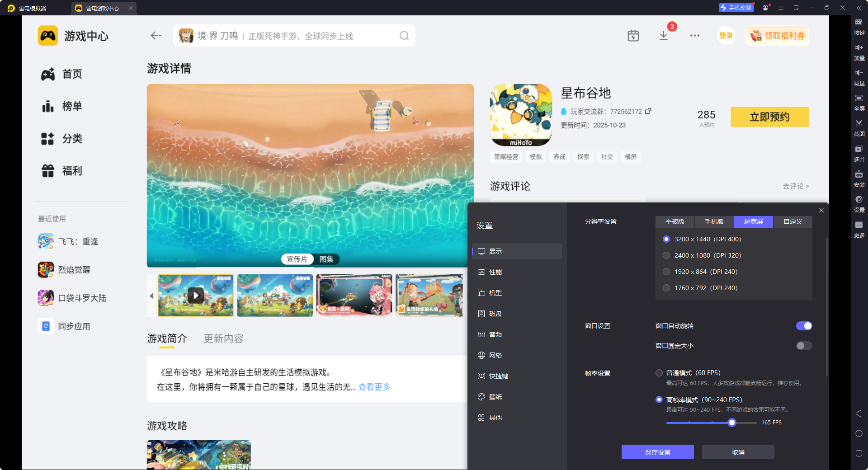Screen dimensions: 868x470
Task: Switch to the 手机版 resolution tab
Action: 713,222
